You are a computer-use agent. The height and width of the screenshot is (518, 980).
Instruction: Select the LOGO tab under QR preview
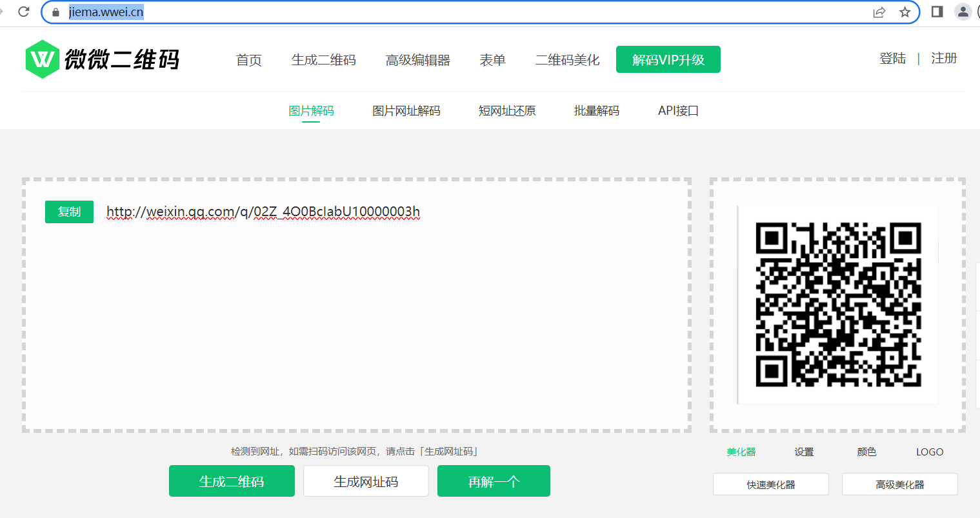click(x=930, y=452)
